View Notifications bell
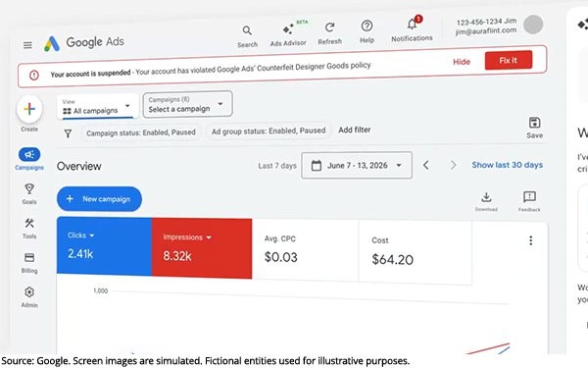Viewport: 588px width, 368px height. pos(412,29)
